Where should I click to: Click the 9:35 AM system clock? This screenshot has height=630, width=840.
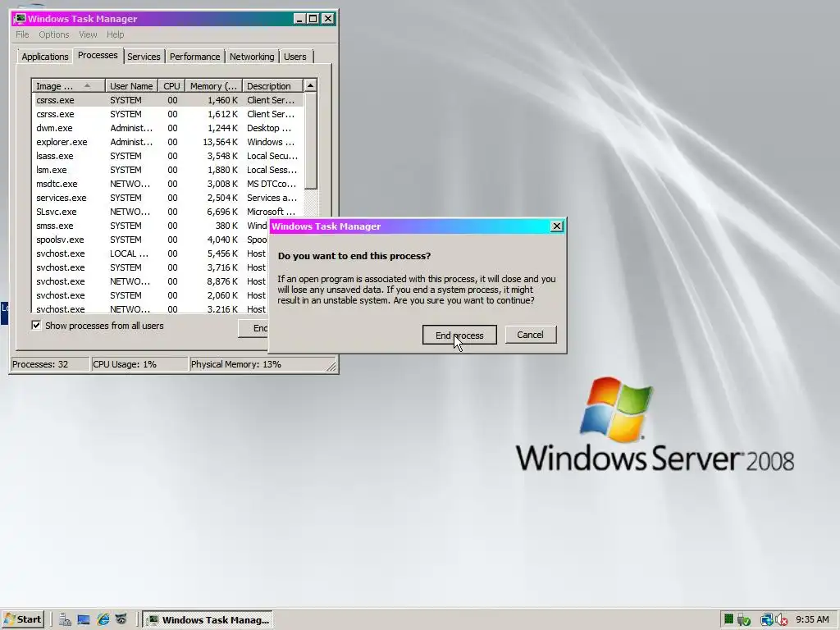[812, 620]
